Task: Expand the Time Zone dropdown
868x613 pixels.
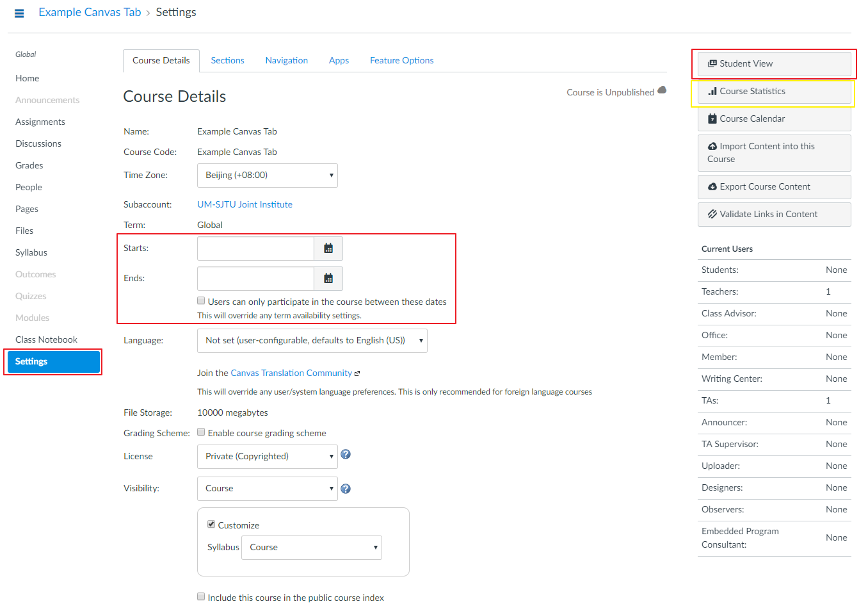Action: click(x=267, y=176)
